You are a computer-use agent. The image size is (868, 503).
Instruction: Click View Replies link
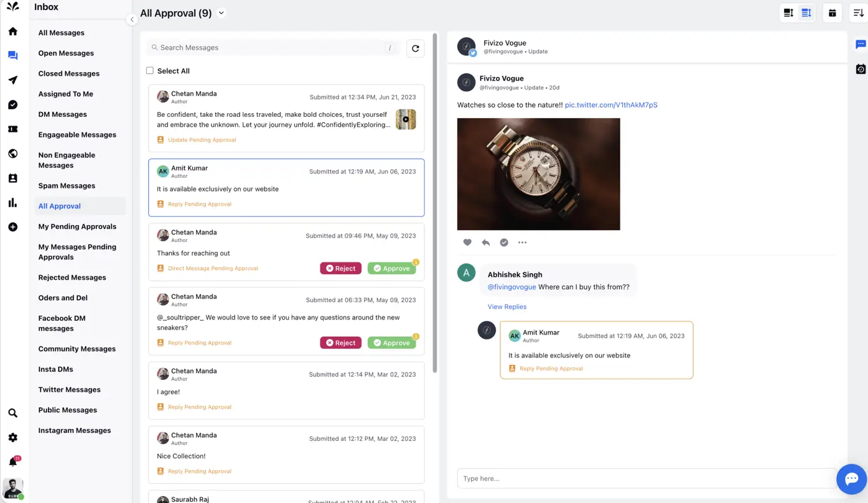[x=507, y=307]
